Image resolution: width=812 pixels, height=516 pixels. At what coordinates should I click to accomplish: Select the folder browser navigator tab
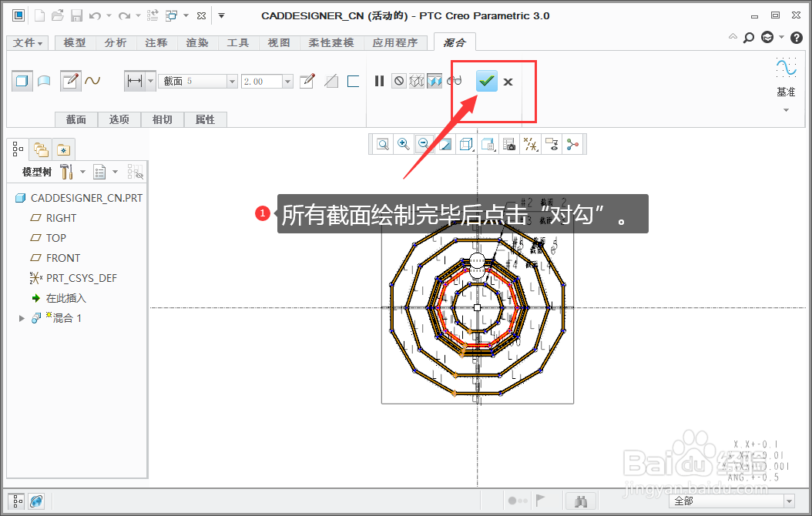coord(40,149)
